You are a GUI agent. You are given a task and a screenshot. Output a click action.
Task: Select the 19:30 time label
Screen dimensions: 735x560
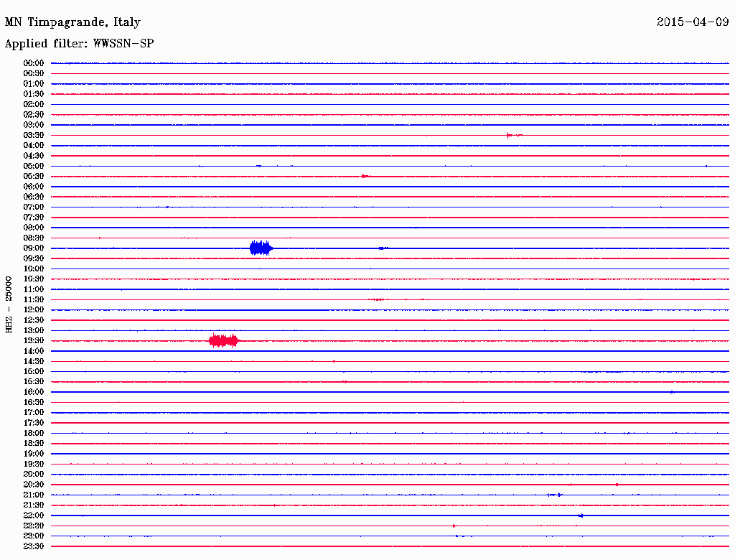pos(33,464)
